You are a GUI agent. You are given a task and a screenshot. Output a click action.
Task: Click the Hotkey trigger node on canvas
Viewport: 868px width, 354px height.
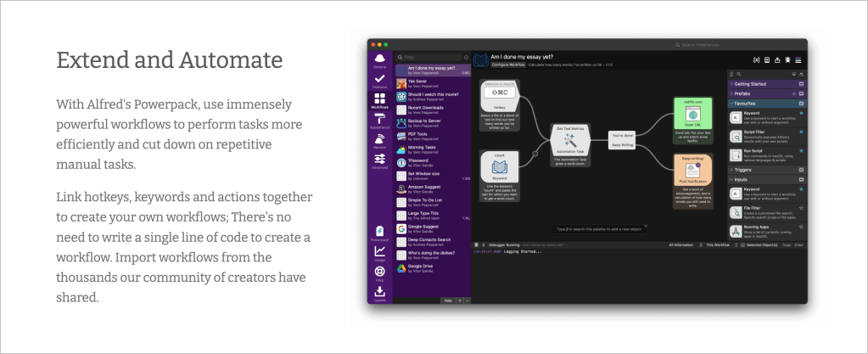pyautogui.click(x=498, y=103)
